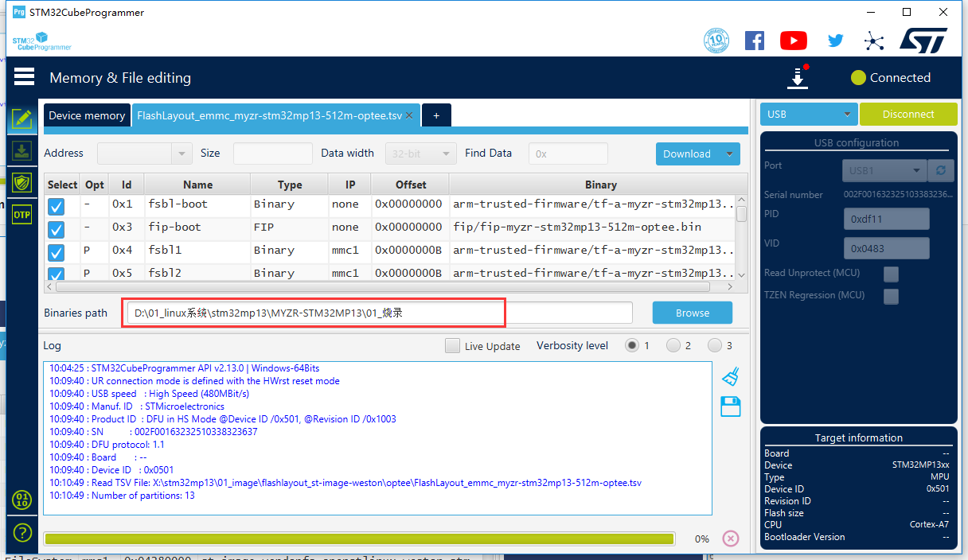Open the Facebook link icon

coord(755,41)
